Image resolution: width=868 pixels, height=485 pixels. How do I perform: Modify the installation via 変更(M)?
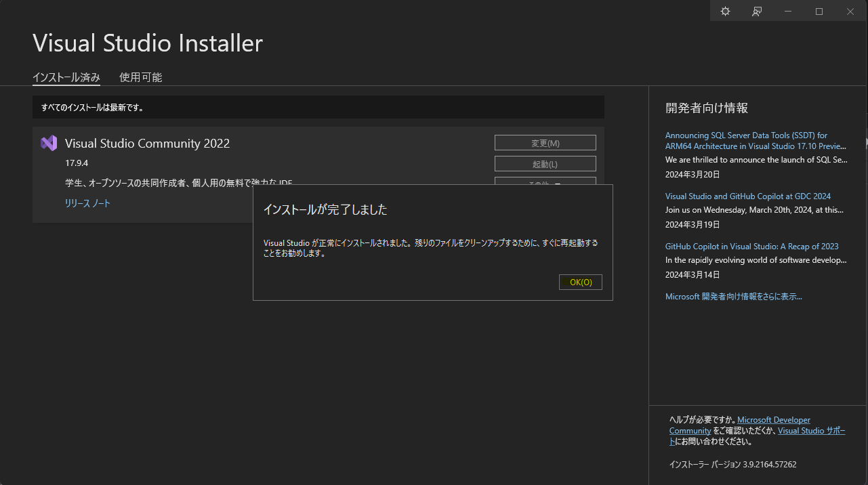coord(545,142)
